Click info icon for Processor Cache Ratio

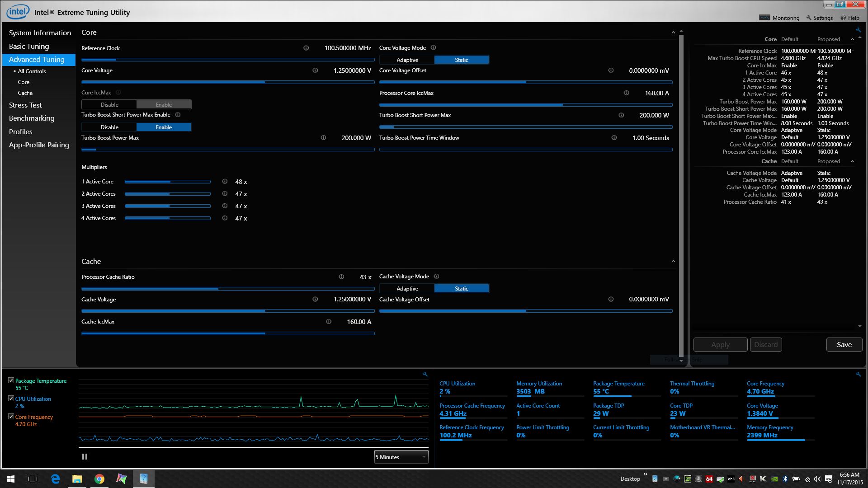pos(341,277)
